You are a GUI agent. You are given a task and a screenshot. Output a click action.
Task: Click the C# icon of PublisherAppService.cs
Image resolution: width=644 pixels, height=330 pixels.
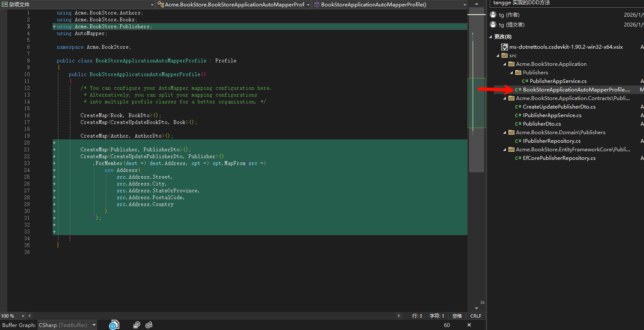[x=525, y=81]
